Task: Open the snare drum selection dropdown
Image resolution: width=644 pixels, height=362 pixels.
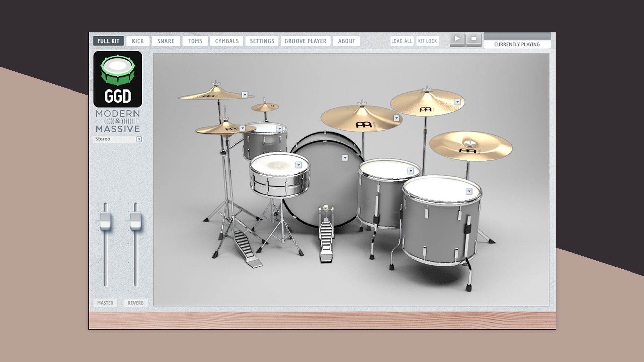Action: click(298, 165)
